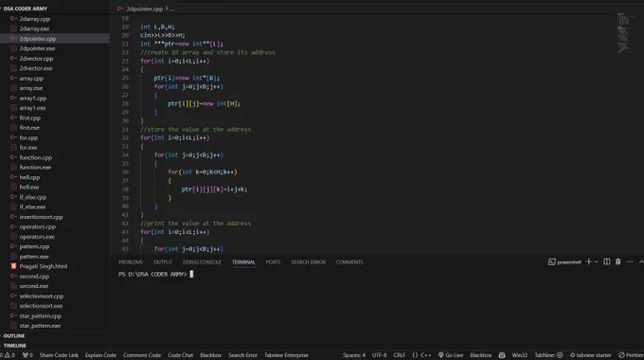Open function.cpp in the explorer
The height and width of the screenshot is (360, 644).
(36, 157)
